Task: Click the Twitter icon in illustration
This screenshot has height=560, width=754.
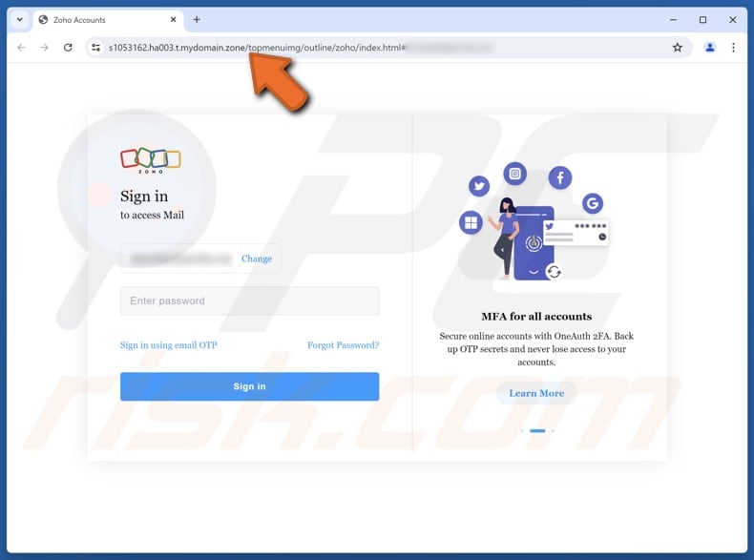Action: click(x=479, y=186)
